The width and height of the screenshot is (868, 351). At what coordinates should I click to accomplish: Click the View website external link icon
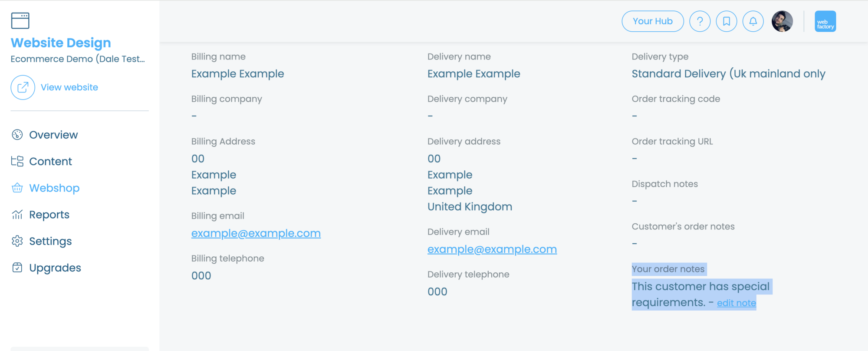point(23,87)
